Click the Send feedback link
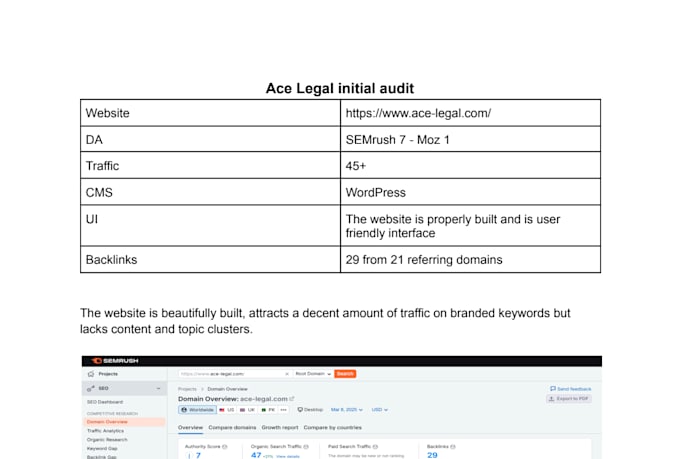The image size is (680, 459). tap(571, 389)
